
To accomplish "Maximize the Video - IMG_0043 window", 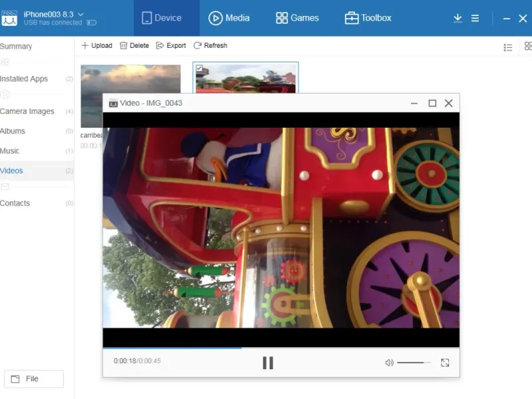I will pos(432,103).
